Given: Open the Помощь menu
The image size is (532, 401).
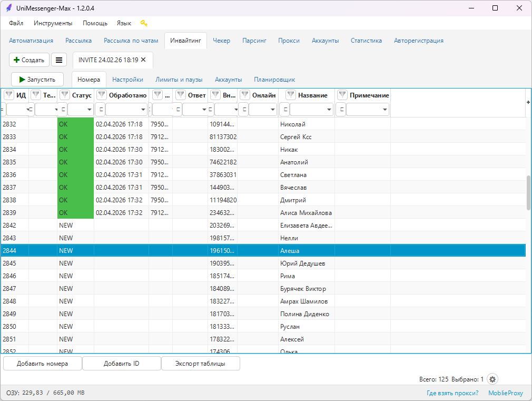Looking at the screenshot, I should 95,23.
